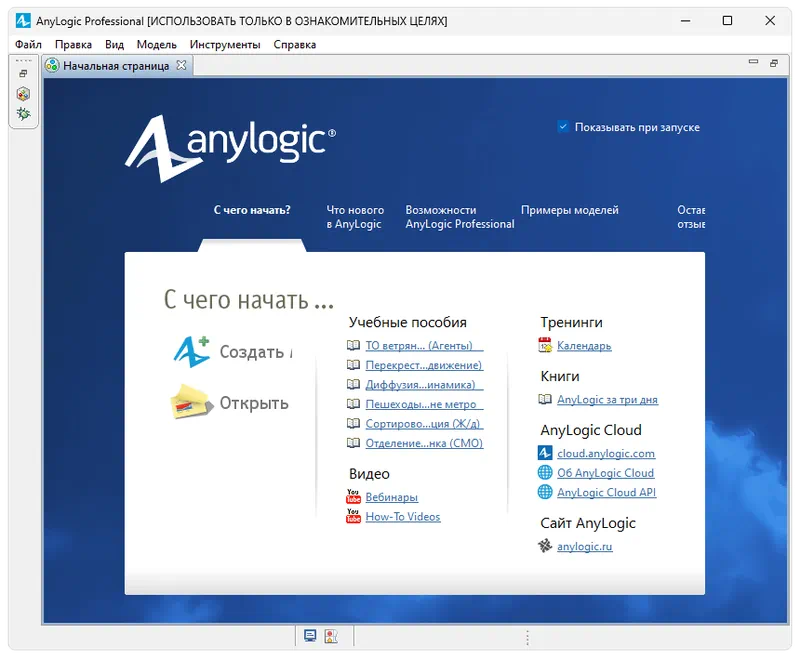Click the icon beside anylogic.ru link
Viewport: 800px width, 660px height.
click(x=545, y=546)
